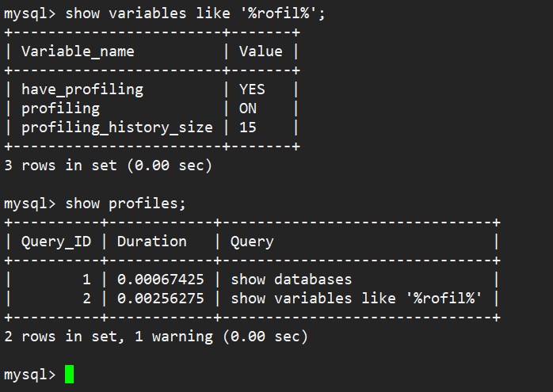Click the '3 rows in set' result line
Image resolution: width=553 pixels, height=392 pixels.
tap(108, 166)
